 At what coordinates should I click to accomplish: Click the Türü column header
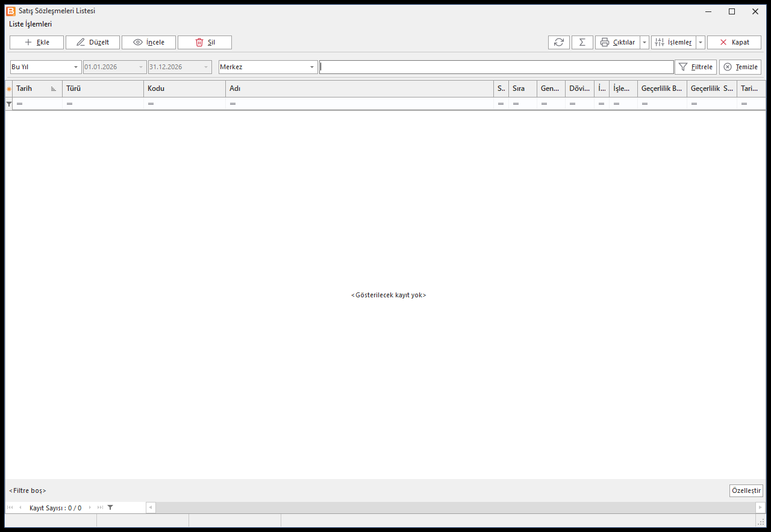click(x=103, y=88)
